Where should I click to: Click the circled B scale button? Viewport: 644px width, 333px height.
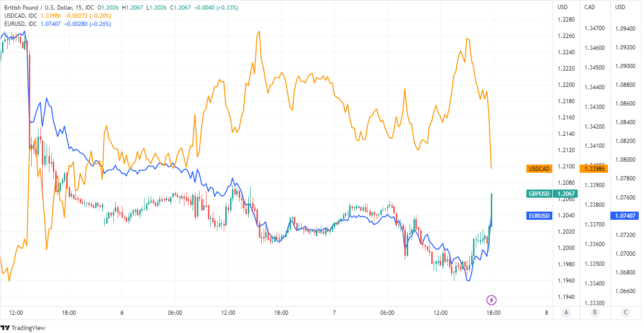pos(595,313)
